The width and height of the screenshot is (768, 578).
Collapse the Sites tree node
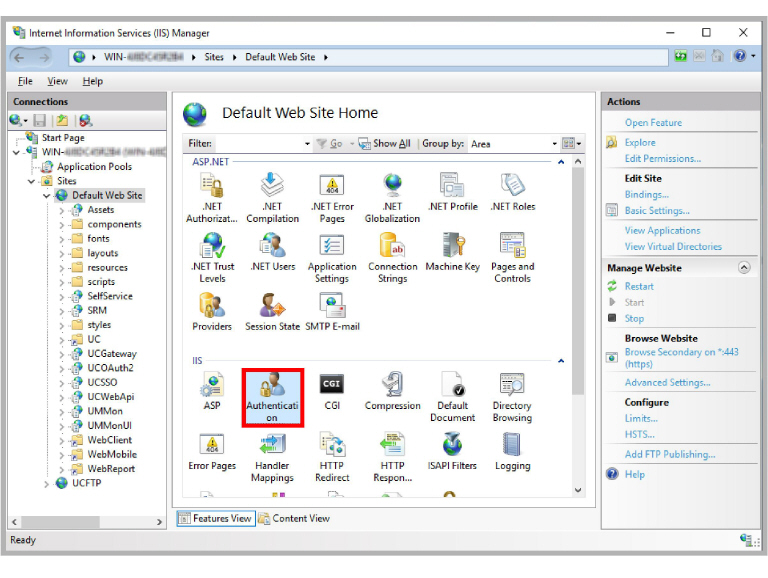coord(31,181)
